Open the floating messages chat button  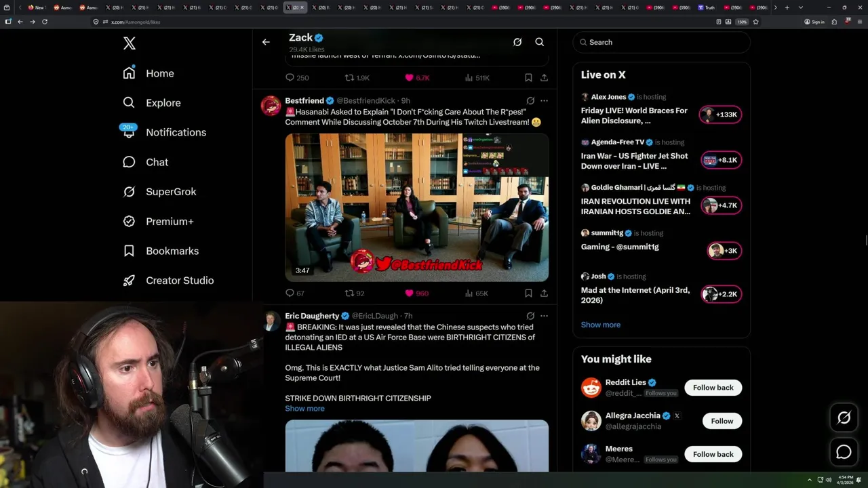pos(844,451)
